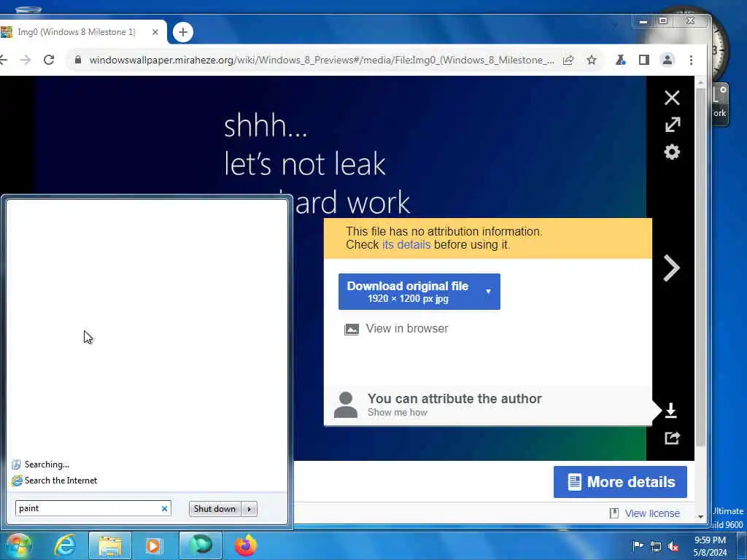Open Action Center flag in tray

[638, 546]
